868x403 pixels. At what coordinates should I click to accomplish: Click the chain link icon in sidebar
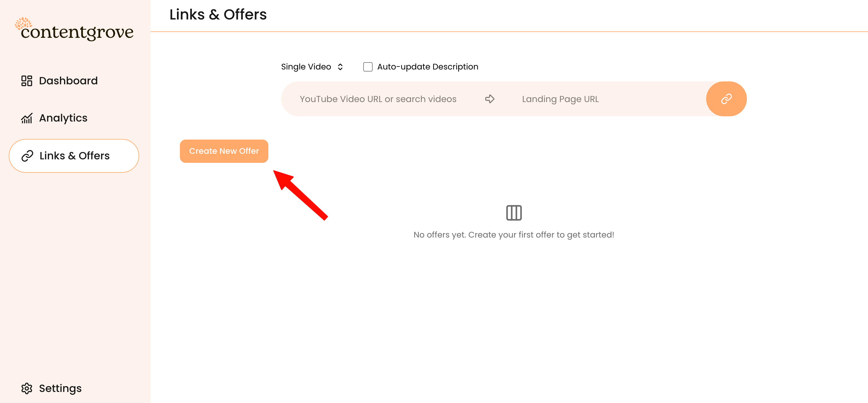pyautogui.click(x=27, y=156)
